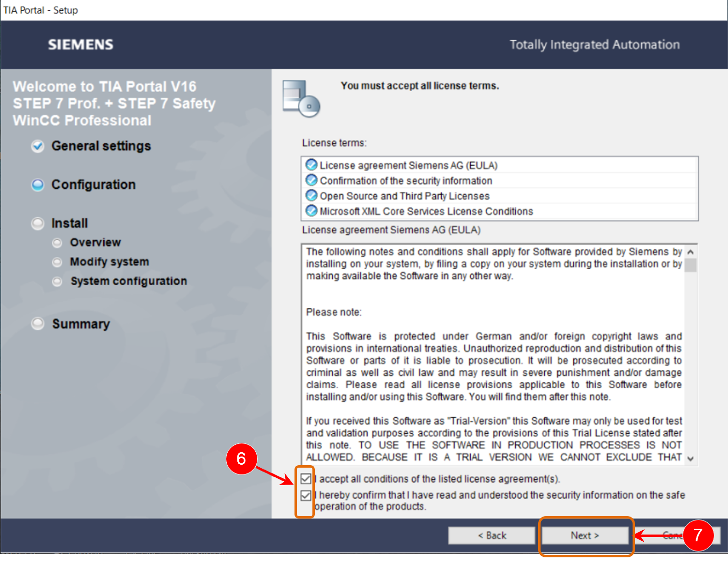This screenshot has height=567, width=728.
Task: Click the 'Please note:' line in the license text
Action: [x=334, y=312]
